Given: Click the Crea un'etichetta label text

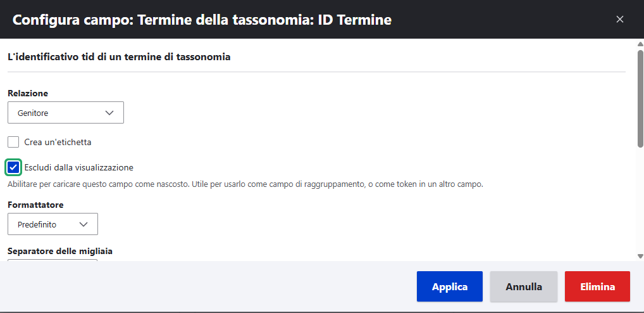Looking at the screenshot, I should pos(58,142).
